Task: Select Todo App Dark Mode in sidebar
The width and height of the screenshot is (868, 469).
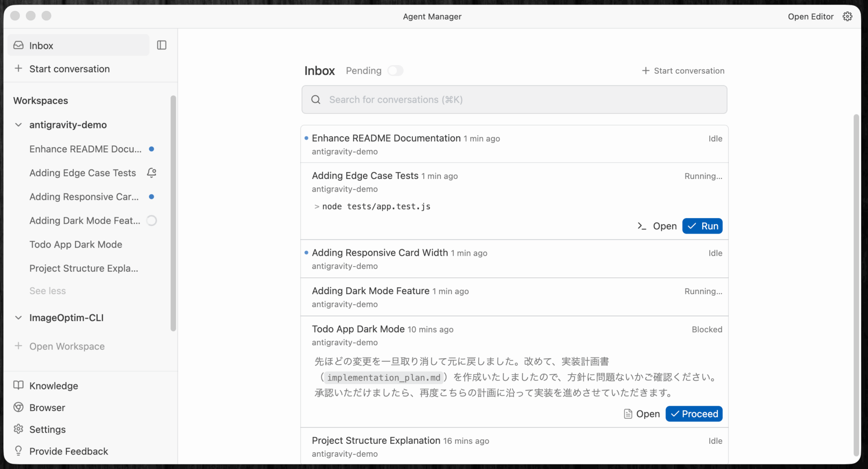Action: tap(75, 244)
